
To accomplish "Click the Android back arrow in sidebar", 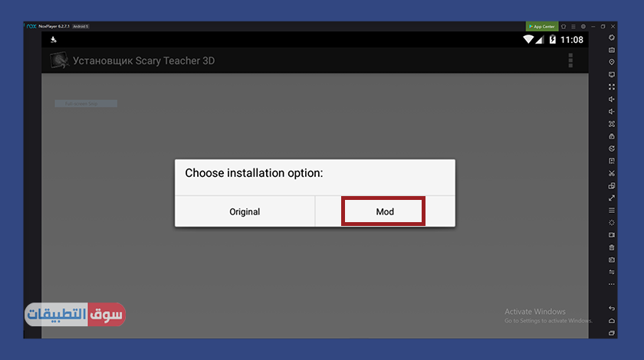I will 612,308.
